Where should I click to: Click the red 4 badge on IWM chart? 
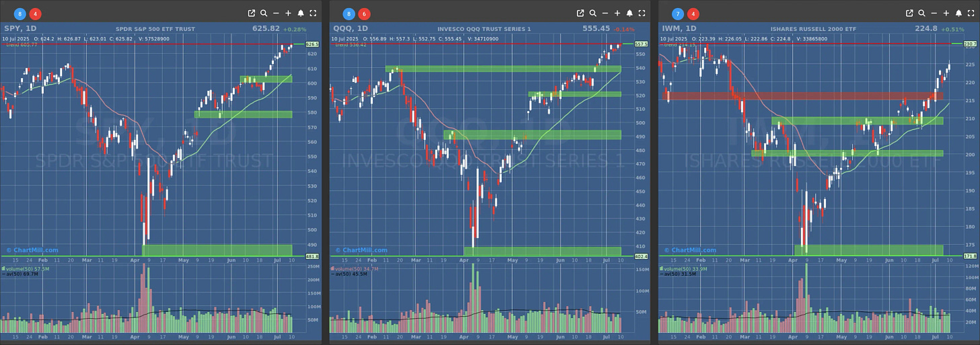[x=693, y=13]
